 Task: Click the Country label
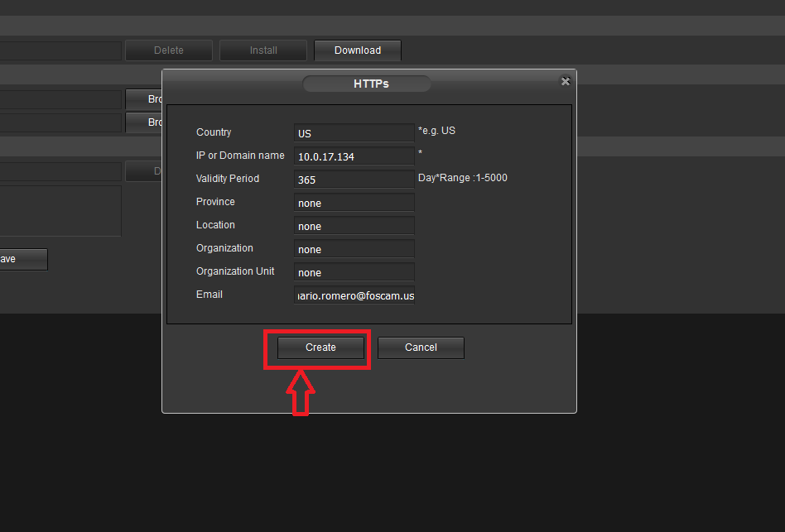click(214, 132)
